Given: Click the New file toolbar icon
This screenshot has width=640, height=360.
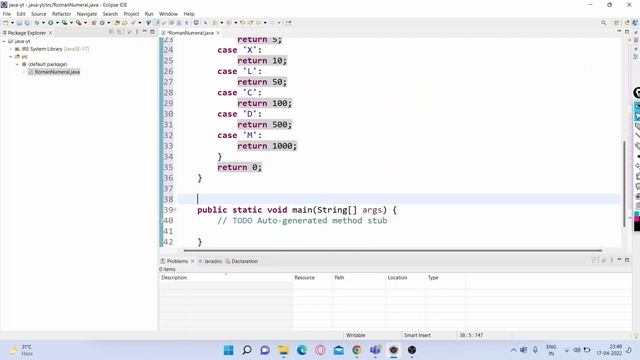Looking at the screenshot, I should (x=6, y=23).
